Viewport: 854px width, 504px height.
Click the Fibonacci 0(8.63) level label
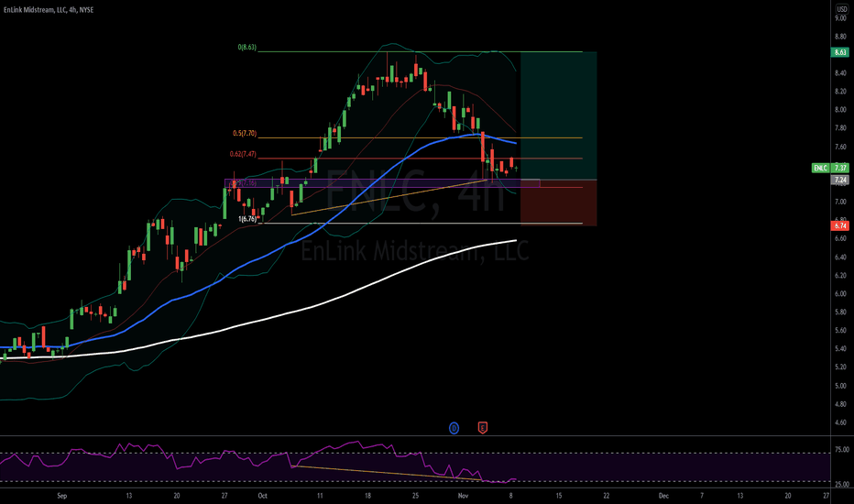(246, 48)
